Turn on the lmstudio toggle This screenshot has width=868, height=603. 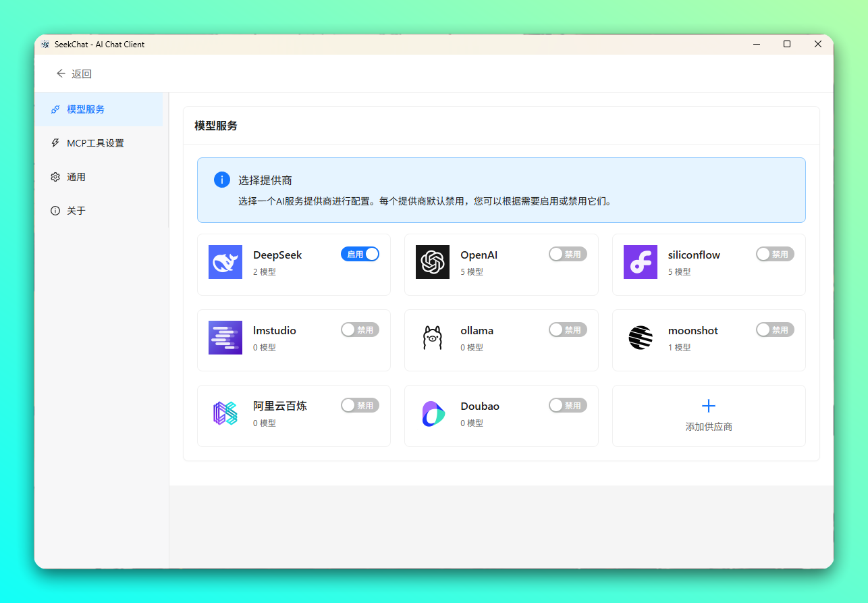pyautogui.click(x=360, y=330)
